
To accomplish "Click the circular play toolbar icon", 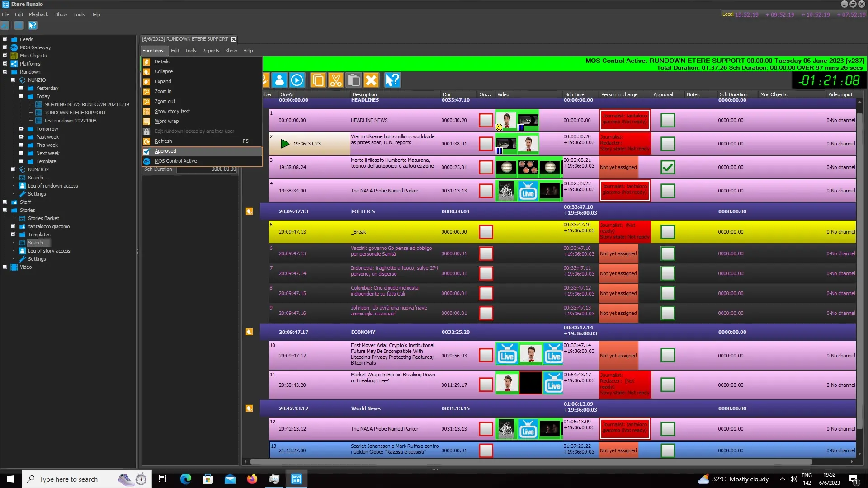I will click(x=297, y=80).
